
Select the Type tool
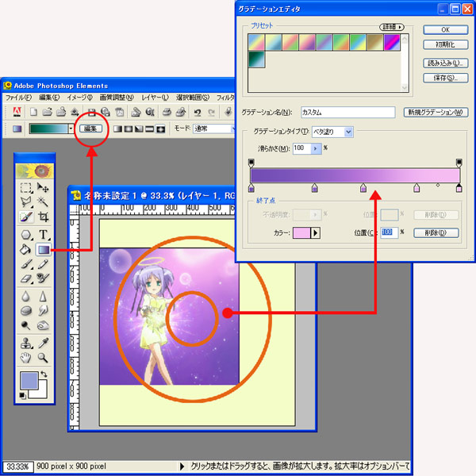tap(43, 235)
